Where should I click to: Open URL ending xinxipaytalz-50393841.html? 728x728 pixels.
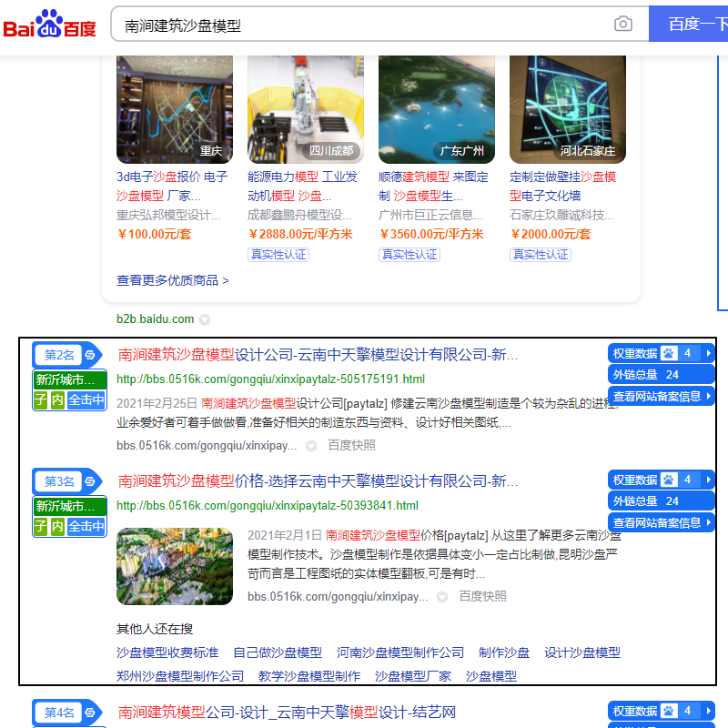click(x=268, y=506)
